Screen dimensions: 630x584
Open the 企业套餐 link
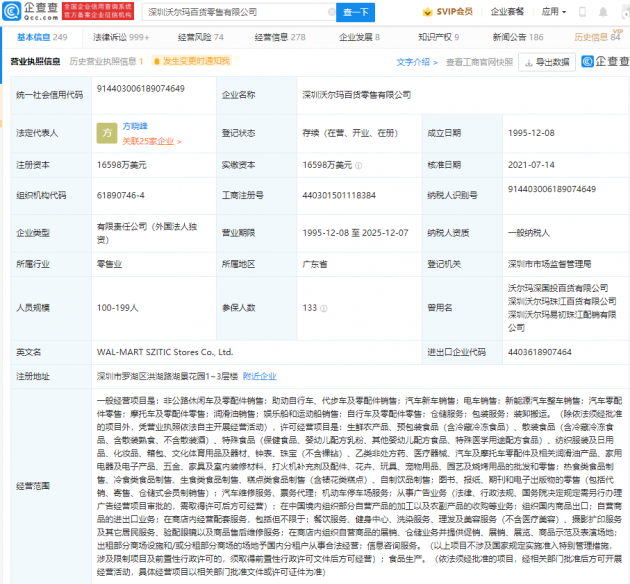(507, 12)
